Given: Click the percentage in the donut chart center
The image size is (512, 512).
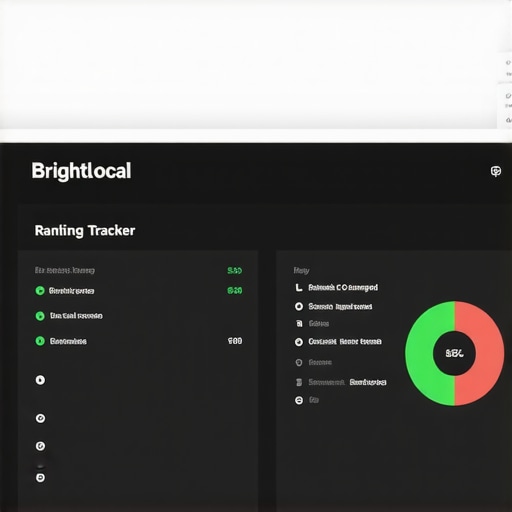Looking at the screenshot, I should click(x=455, y=353).
